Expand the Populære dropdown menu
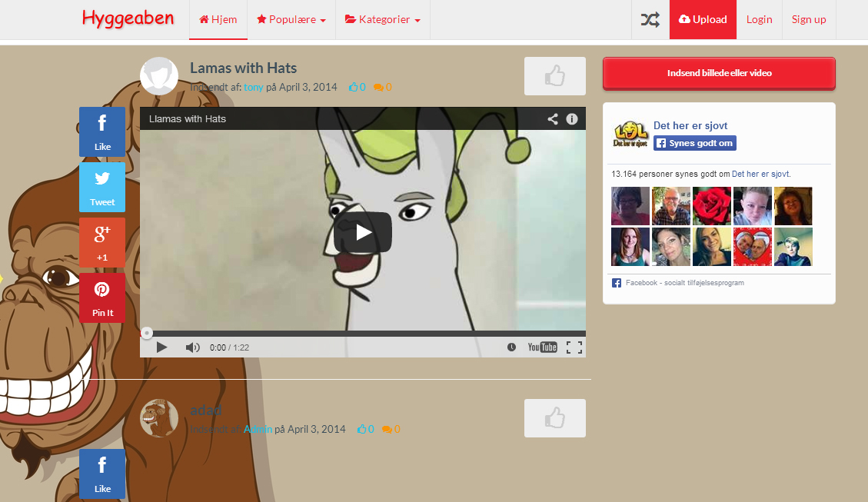 point(291,20)
